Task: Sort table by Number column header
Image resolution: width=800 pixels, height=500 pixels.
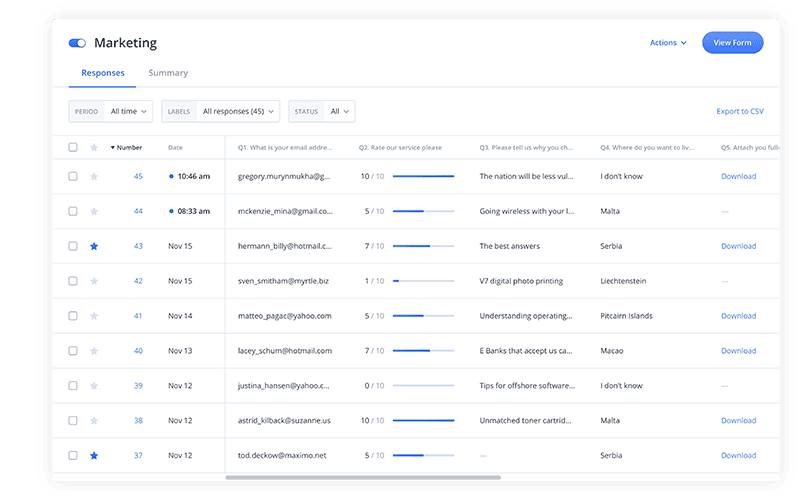Action: coord(128,147)
